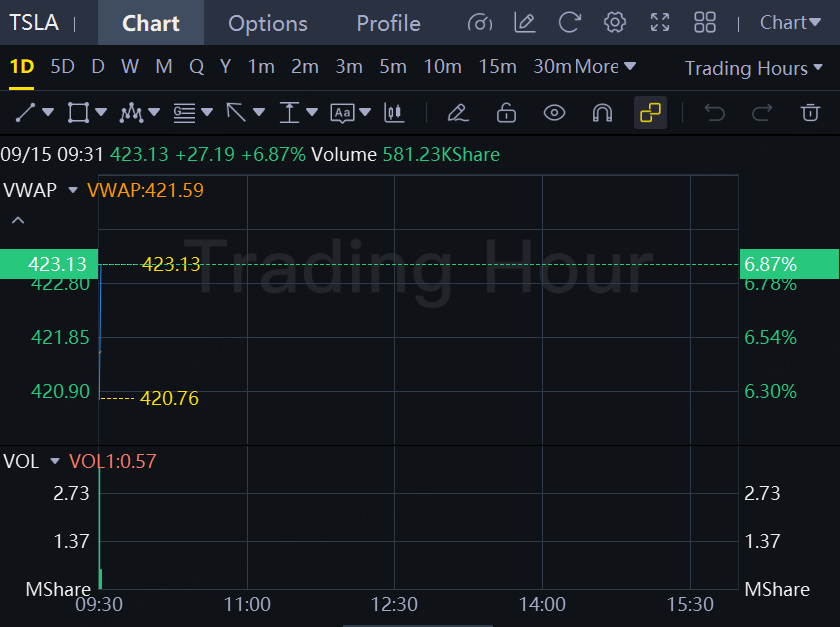
Task: Open the multi-chart grid layout icon
Action: pyautogui.click(x=704, y=23)
